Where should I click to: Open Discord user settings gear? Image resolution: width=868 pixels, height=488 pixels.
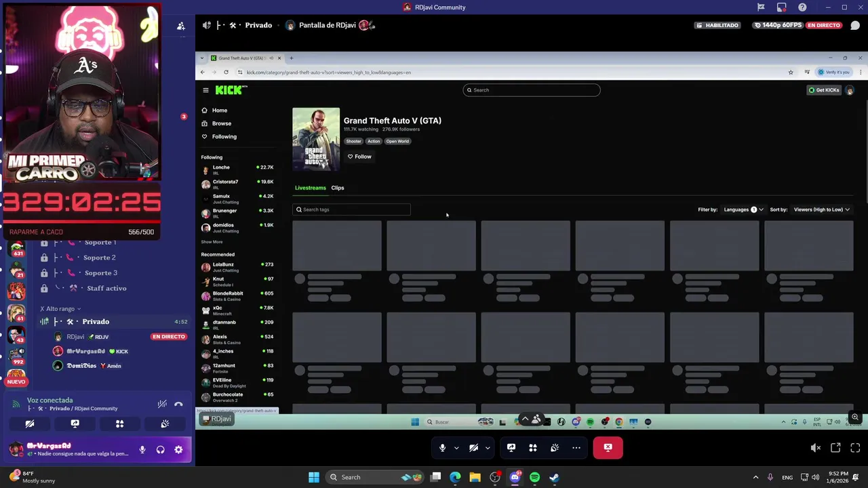coord(178,449)
